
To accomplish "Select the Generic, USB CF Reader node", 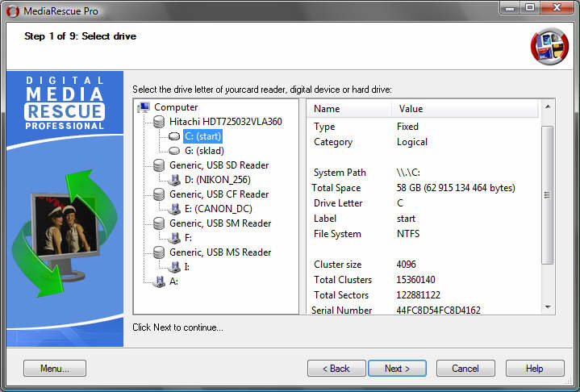I will point(219,194).
